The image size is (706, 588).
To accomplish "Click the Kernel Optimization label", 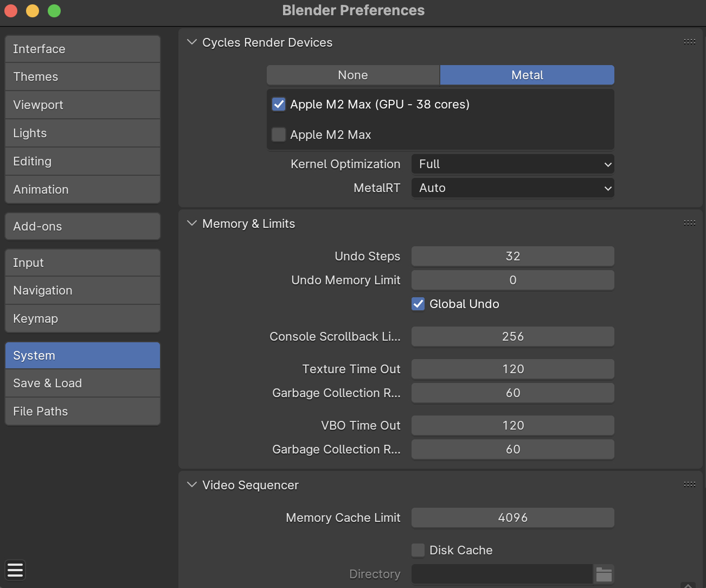I will (345, 164).
